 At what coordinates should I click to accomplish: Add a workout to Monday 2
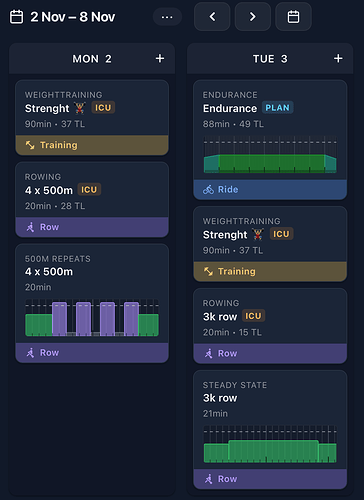click(x=160, y=59)
